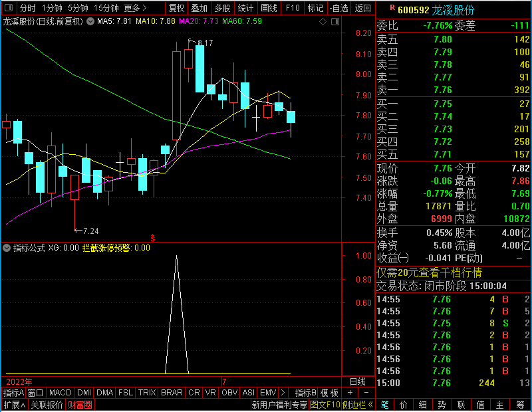This screenshot has height=412, width=532.
Task: Open the 财富圈 tab
Action: click(80, 405)
